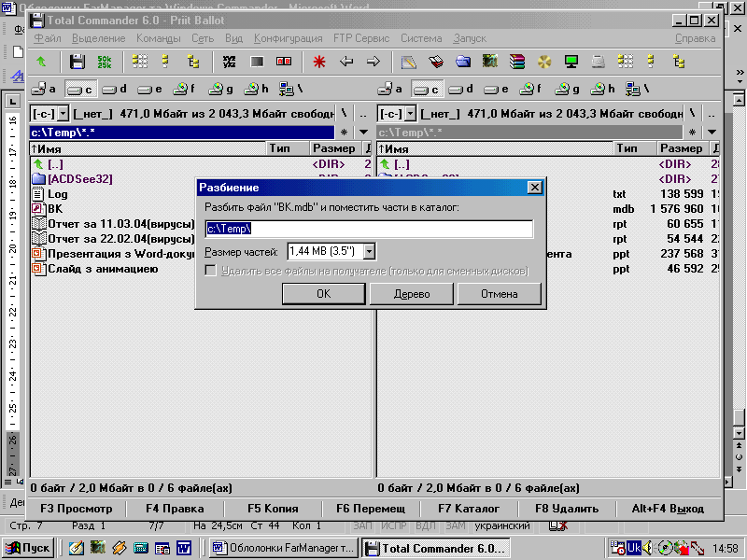Open left panel favorites asterisk button
Viewport: 747px width, 560px height.
344,133
